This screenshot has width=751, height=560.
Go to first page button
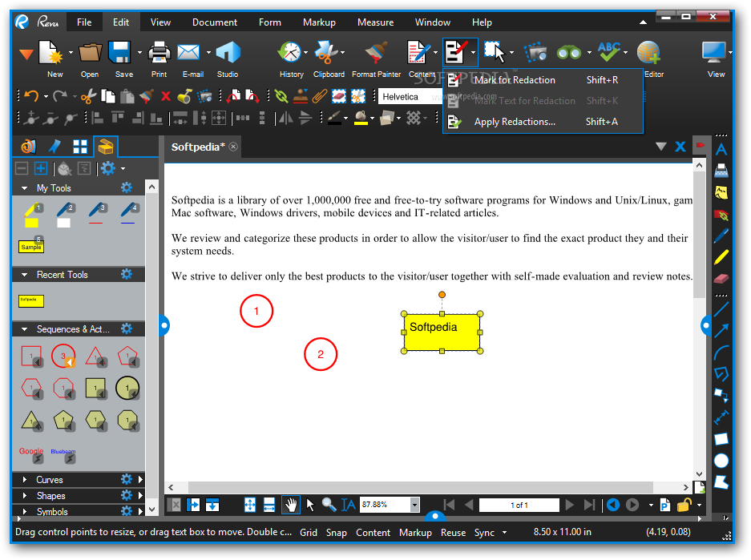[450, 505]
